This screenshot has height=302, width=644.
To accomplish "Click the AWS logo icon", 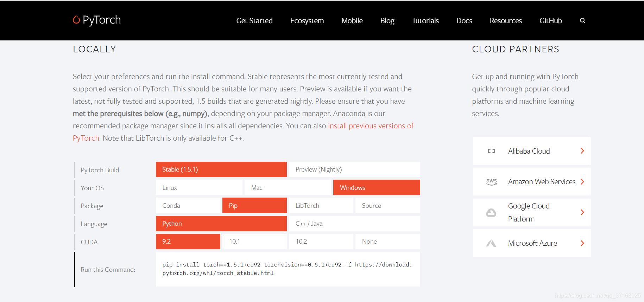I will tap(491, 182).
